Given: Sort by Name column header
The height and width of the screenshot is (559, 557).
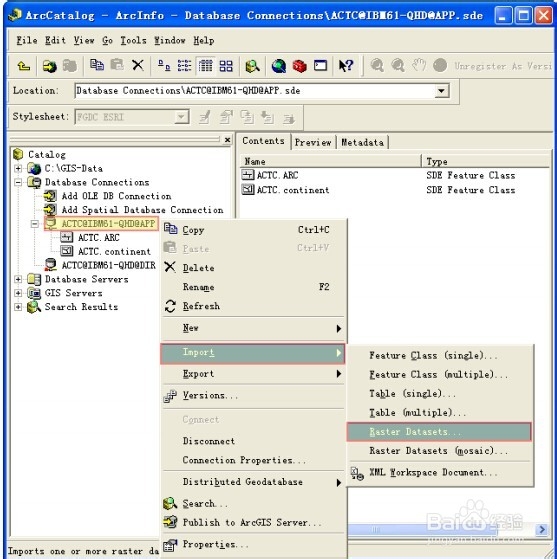Looking at the screenshot, I should [x=330, y=161].
